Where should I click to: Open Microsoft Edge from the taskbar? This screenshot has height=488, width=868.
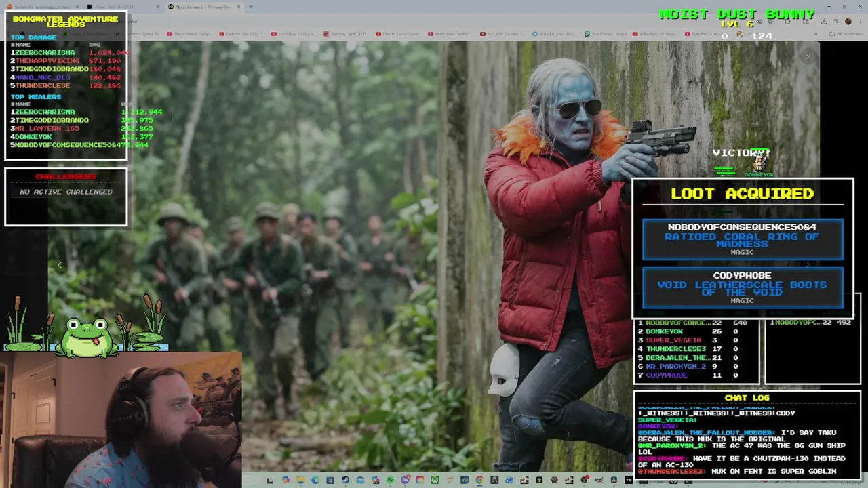[315, 481]
